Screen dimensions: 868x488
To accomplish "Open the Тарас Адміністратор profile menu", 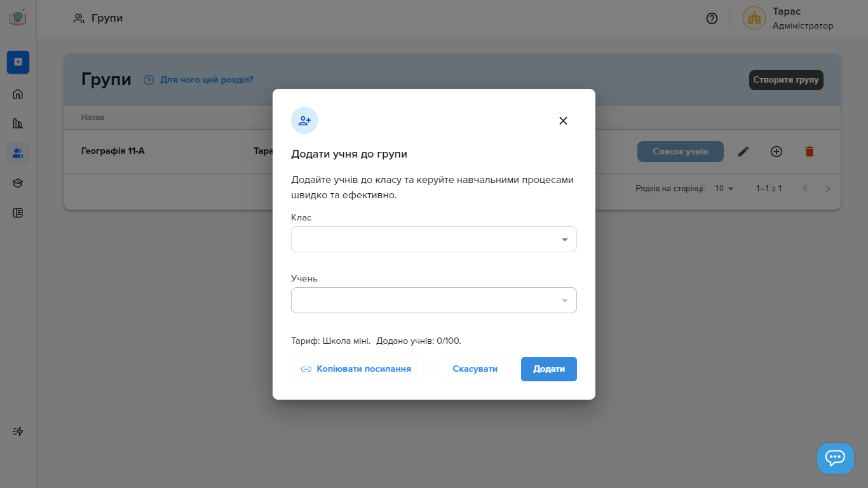I will (789, 18).
